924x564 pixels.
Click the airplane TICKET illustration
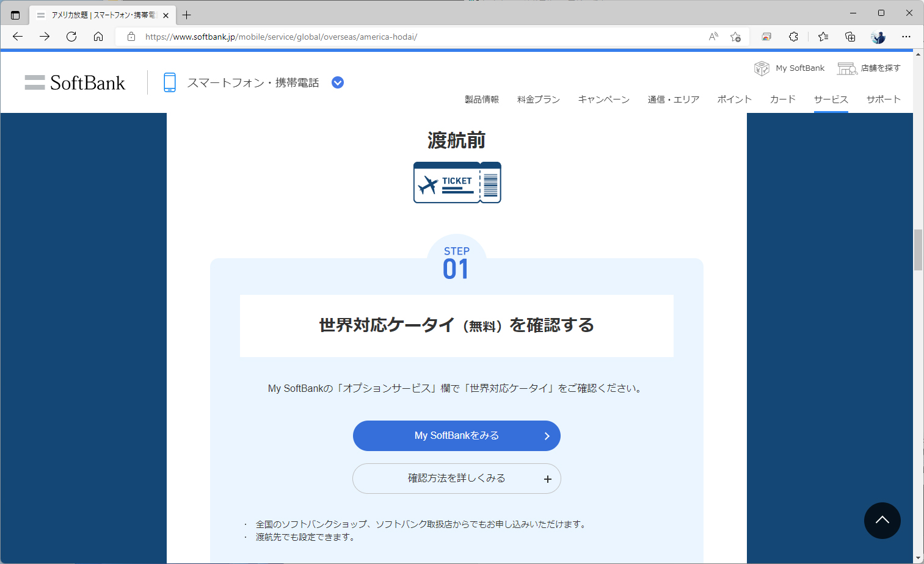tap(457, 183)
